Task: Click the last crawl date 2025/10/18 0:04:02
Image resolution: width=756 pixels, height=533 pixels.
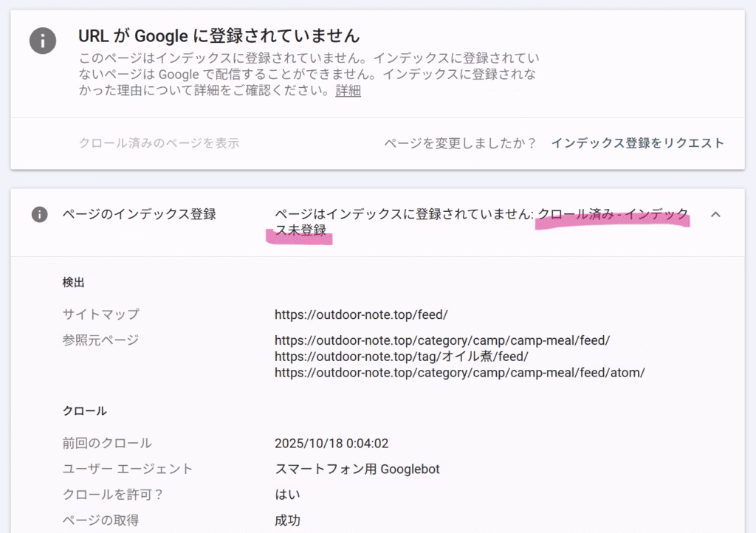Action: point(331,444)
